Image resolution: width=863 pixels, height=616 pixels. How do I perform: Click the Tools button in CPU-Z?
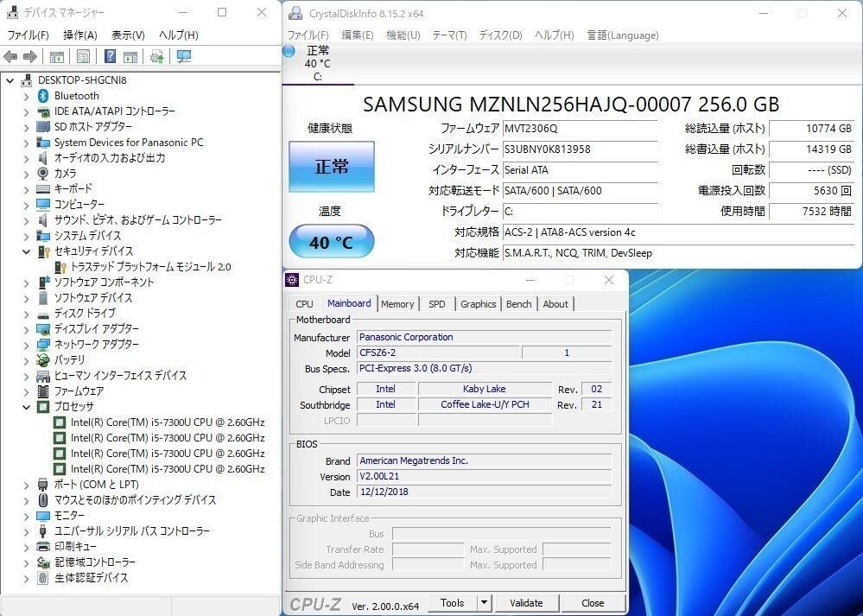click(x=453, y=603)
